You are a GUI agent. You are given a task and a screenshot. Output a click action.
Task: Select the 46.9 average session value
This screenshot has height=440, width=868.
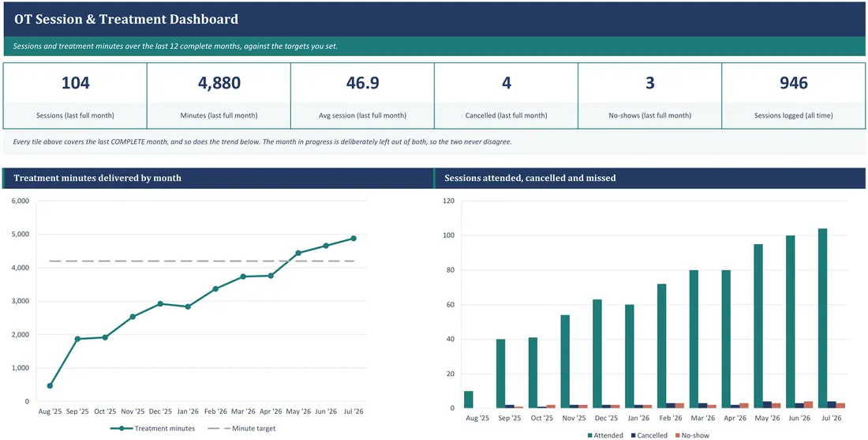coord(363,83)
